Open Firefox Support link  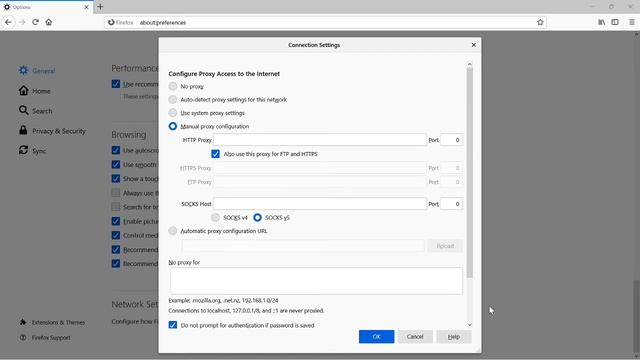point(45,338)
